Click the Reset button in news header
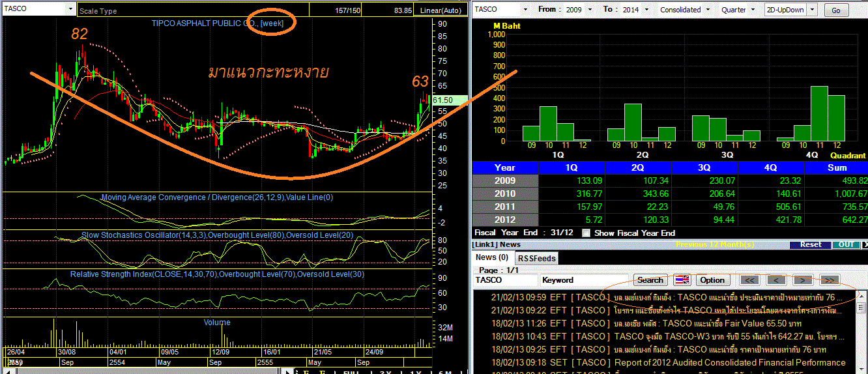Image resolution: width=868 pixels, height=374 pixels. click(x=811, y=245)
